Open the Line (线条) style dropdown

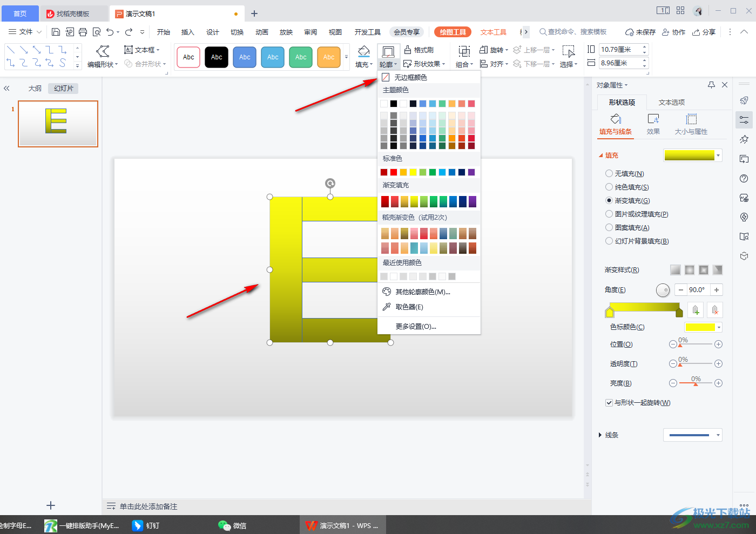click(x=693, y=435)
